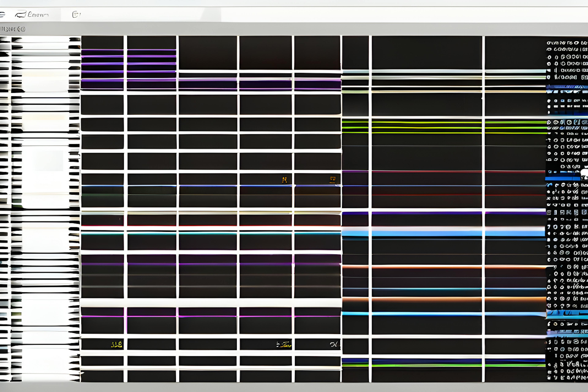Expand the blue highlighted header row in upper track list
The height and width of the screenshot is (392, 588).
pyautogui.click(x=567, y=87)
